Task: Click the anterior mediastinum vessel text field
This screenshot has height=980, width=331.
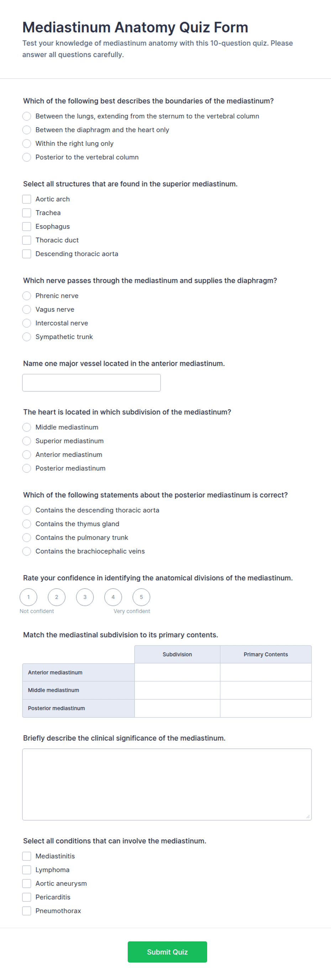Action: pyautogui.click(x=91, y=383)
